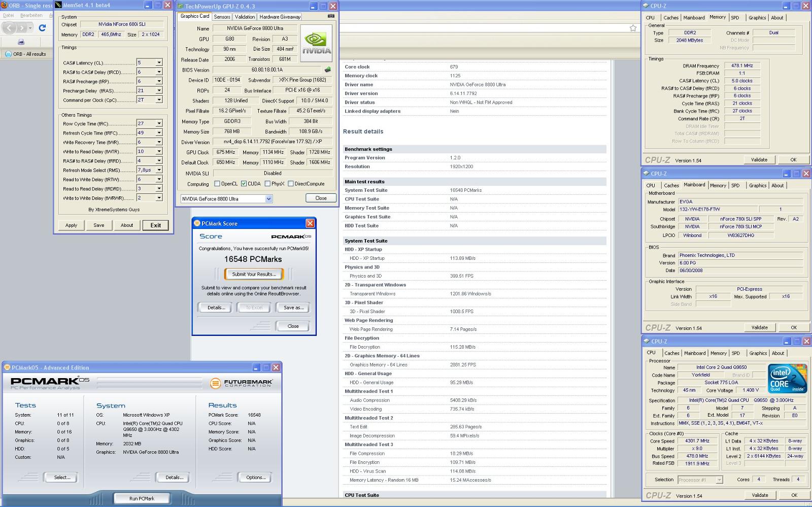Image resolution: width=812 pixels, height=507 pixels.
Task: Click the Close button in GPU-Z
Action: [x=321, y=198]
